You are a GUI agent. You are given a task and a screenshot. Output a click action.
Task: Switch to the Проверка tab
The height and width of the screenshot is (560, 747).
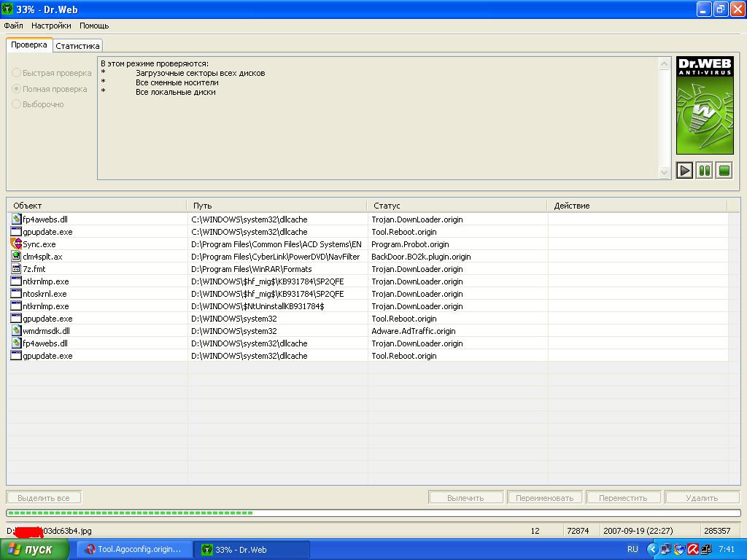(x=29, y=44)
